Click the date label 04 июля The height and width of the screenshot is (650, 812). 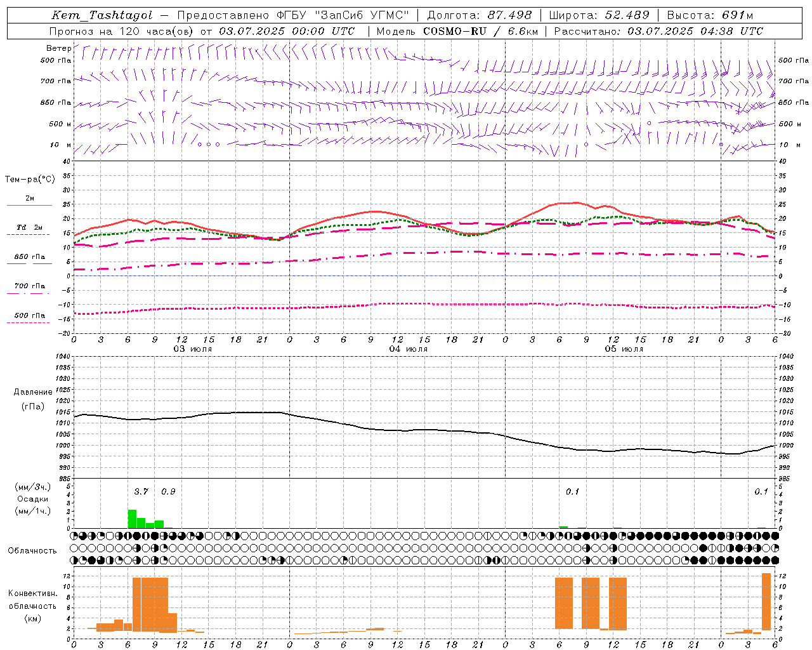408,349
